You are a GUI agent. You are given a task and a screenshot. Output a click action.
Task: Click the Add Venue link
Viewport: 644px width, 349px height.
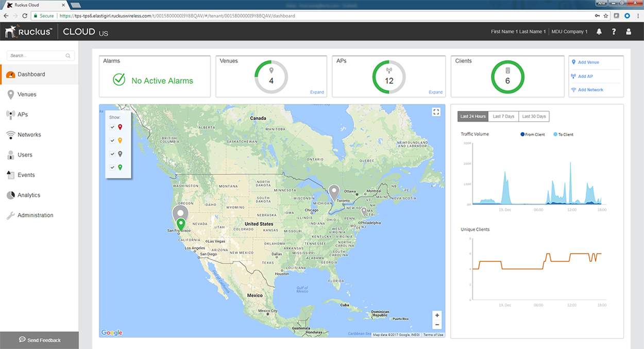588,62
